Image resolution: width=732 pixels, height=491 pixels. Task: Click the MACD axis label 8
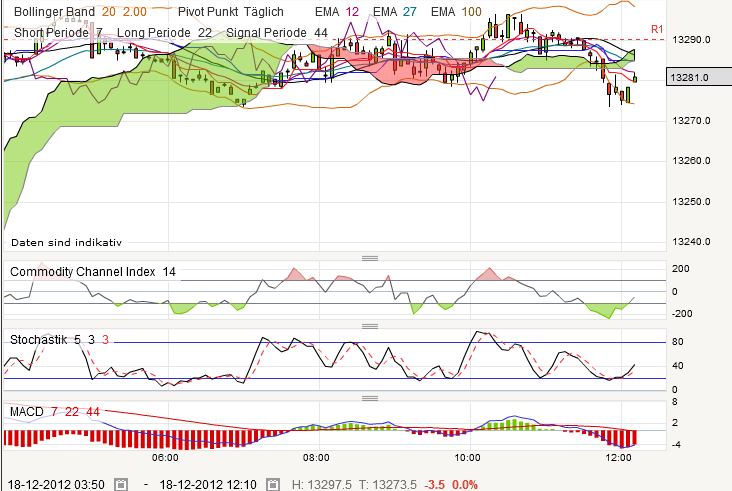point(675,402)
